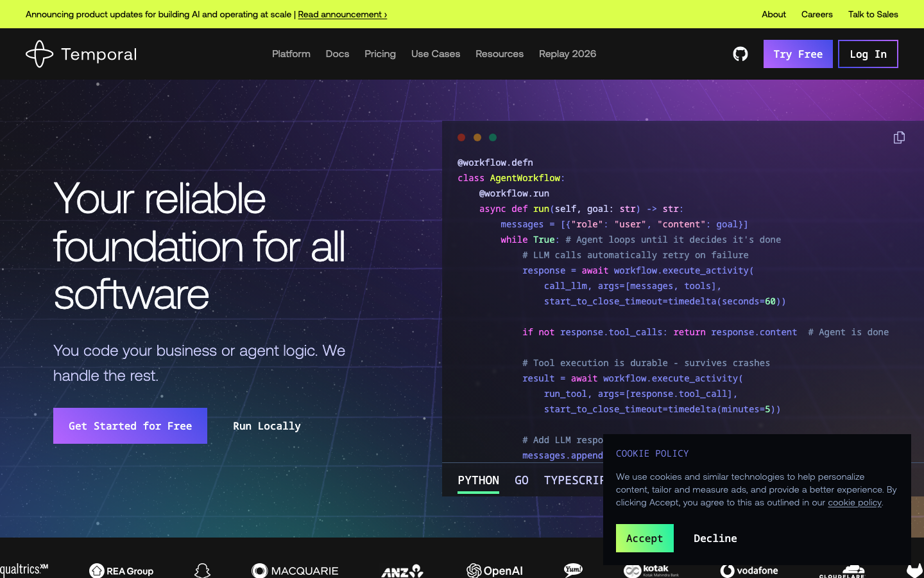Image resolution: width=924 pixels, height=578 pixels.
Task: Select the PYTHON code tab
Action: point(478,480)
